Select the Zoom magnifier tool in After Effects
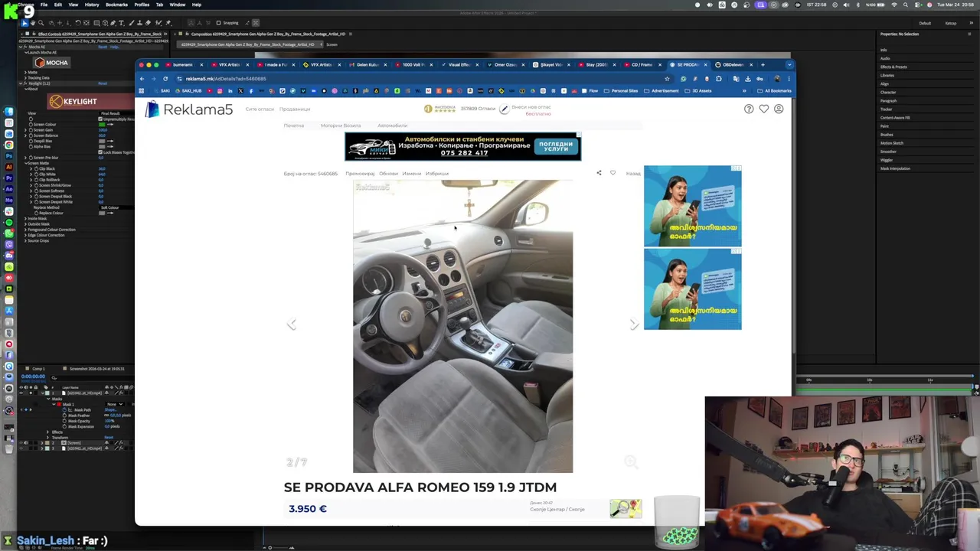This screenshot has height=551, width=980. 41,23
